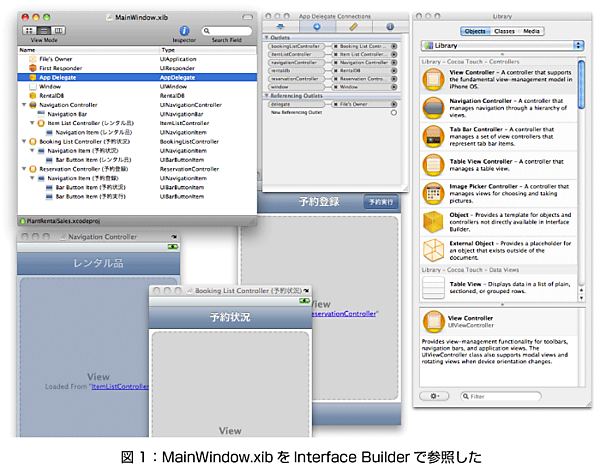Choose the Table View Controller library icon
600x474 pixels.
pyautogui.click(x=435, y=163)
